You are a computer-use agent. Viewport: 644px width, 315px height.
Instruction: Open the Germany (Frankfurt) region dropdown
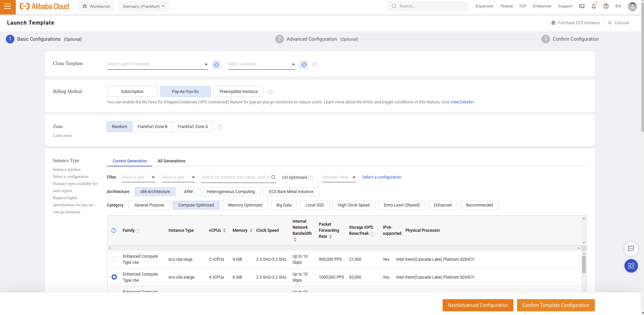click(144, 6)
